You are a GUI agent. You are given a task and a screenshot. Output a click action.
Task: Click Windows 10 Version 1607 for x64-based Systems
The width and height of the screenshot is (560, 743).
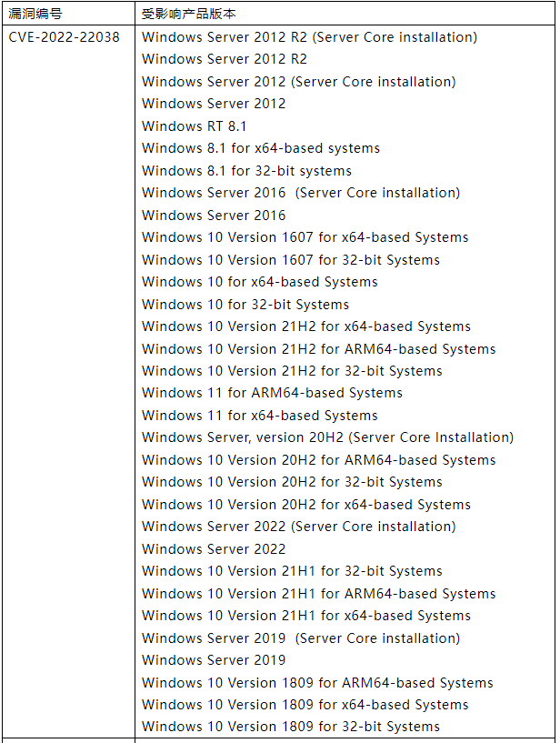(305, 237)
